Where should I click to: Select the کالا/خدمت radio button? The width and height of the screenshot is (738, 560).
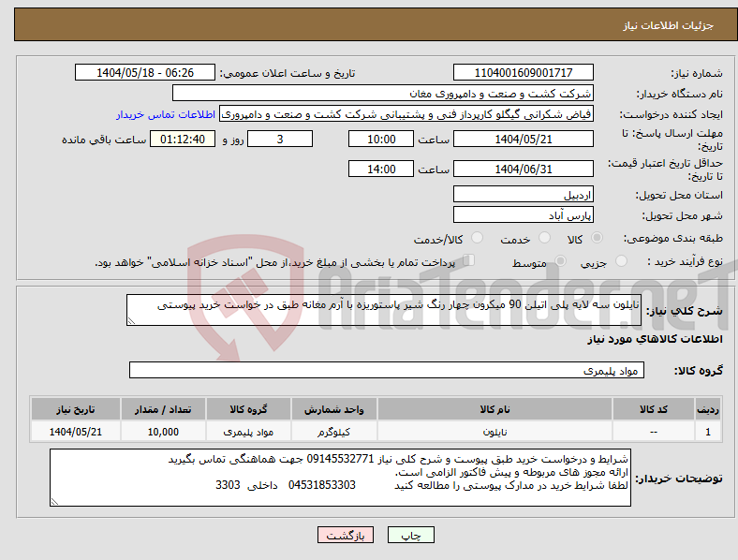point(478,238)
